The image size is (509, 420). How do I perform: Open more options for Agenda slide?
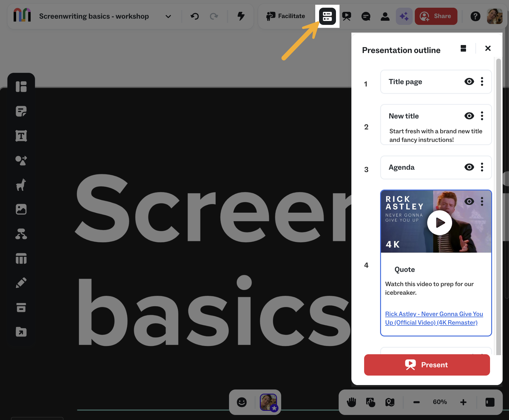482,167
